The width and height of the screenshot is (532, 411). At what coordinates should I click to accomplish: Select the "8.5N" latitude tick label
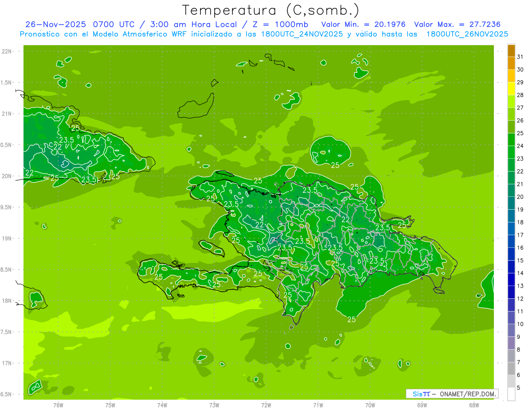[x=7, y=270]
